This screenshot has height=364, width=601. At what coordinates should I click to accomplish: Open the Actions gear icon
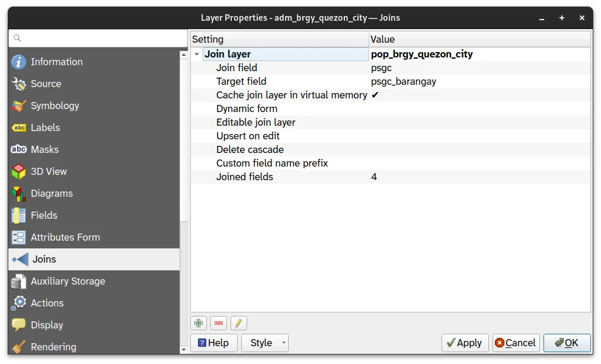click(x=19, y=304)
